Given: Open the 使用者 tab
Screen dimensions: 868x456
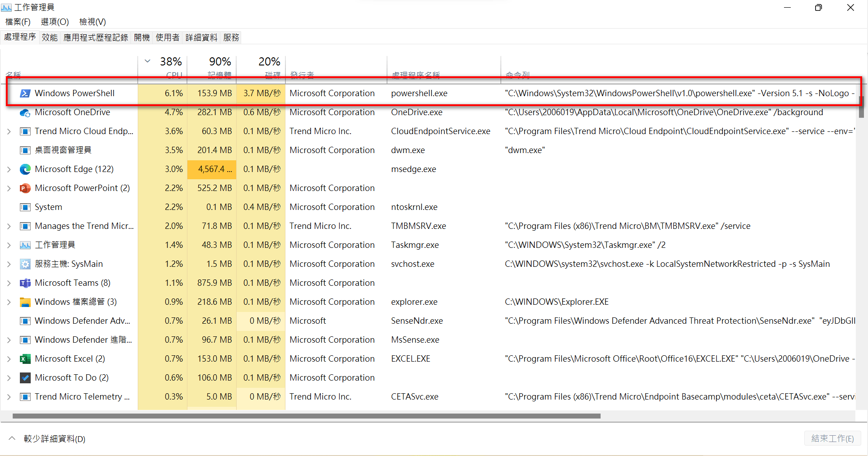Looking at the screenshot, I should (x=168, y=37).
